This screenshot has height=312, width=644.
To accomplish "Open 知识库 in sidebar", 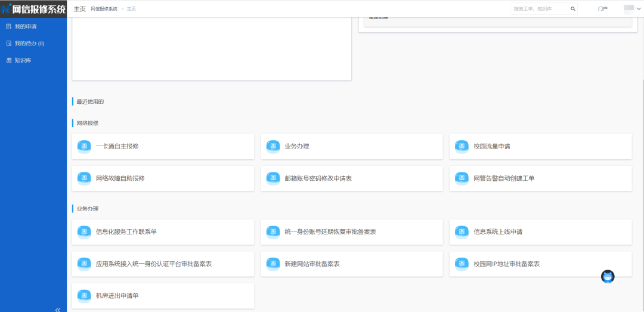I will (x=23, y=60).
